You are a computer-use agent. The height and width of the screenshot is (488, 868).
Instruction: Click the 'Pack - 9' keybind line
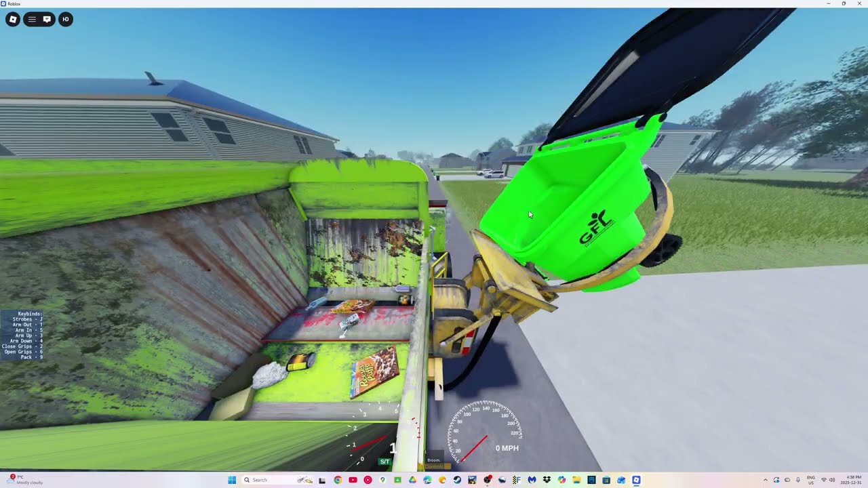click(x=31, y=357)
